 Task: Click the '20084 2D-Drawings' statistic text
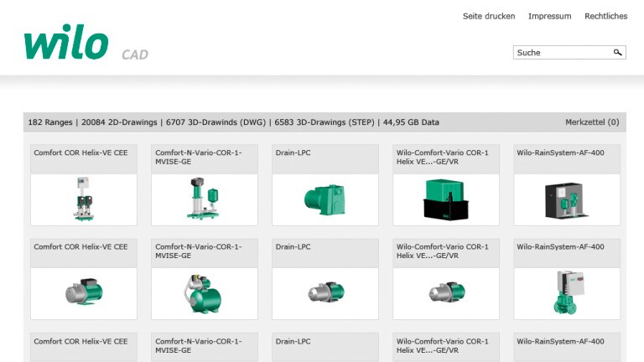coord(119,122)
